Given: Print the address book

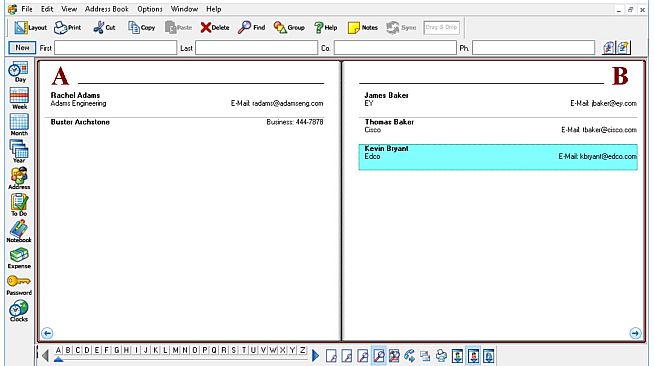Looking at the screenshot, I should point(68,28).
